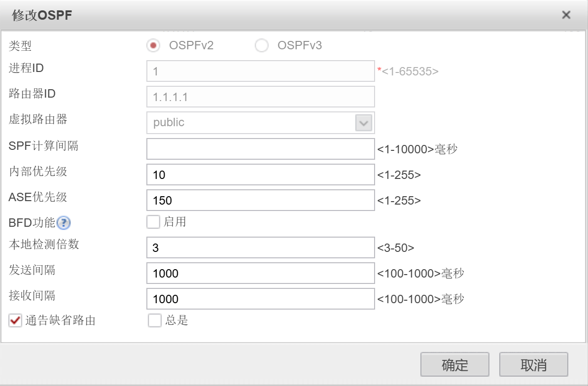Click the 发送间隔 input field
The image size is (588, 386).
[260, 273]
